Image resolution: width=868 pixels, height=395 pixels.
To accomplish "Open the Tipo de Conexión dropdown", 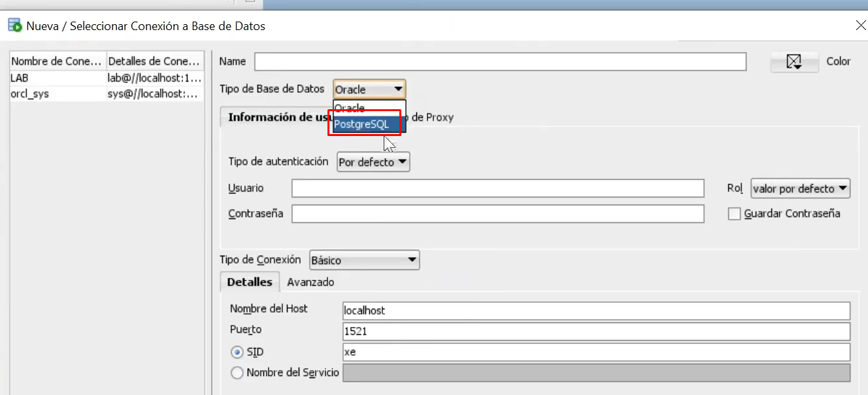I will (363, 260).
